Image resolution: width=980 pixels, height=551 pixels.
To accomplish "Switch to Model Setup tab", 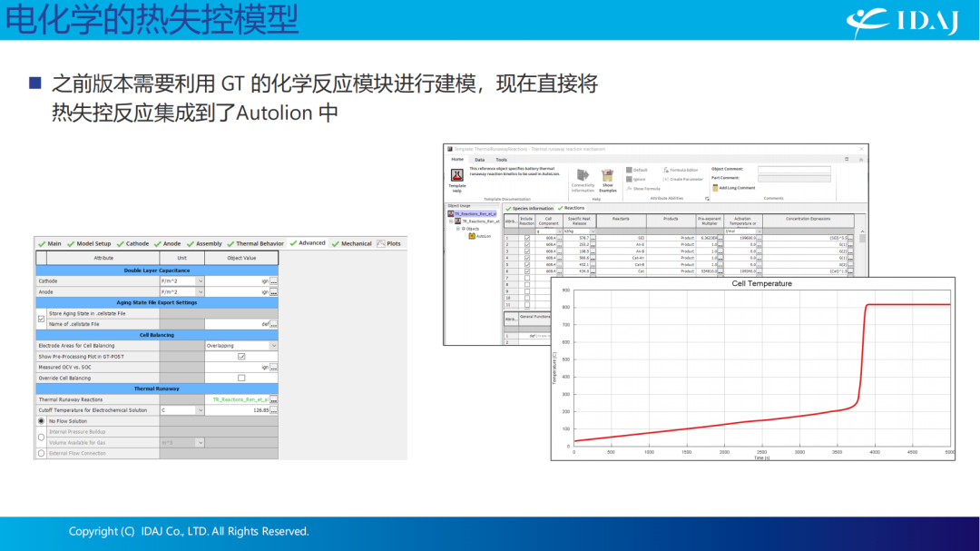I will coord(88,243).
